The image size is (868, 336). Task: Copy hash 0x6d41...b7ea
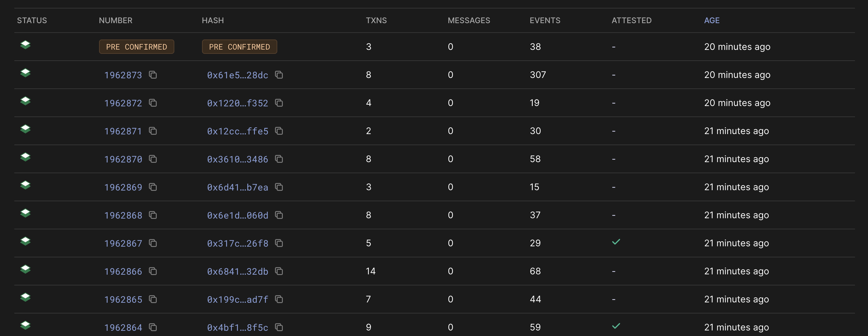point(279,187)
